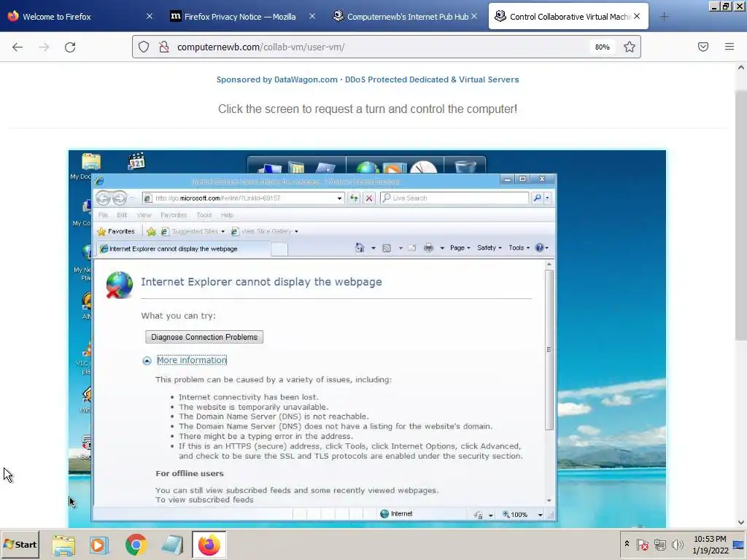Click IE Print icon
This screenshot has height=560, width=747.
pos(428,248)
